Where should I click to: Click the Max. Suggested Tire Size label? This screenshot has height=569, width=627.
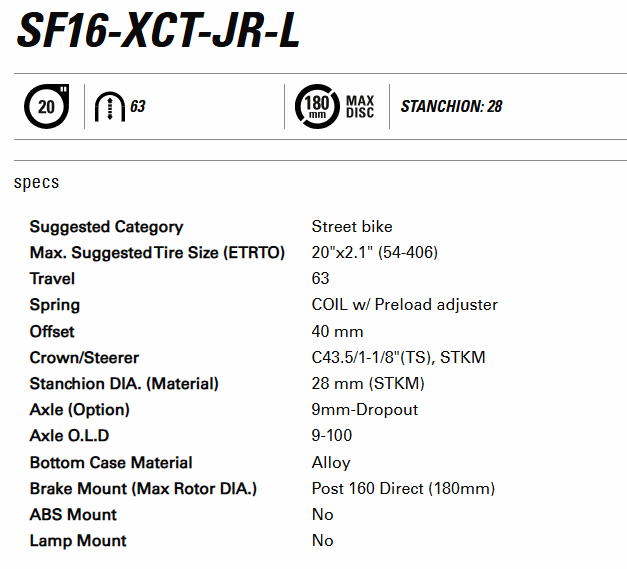[157, 253]
